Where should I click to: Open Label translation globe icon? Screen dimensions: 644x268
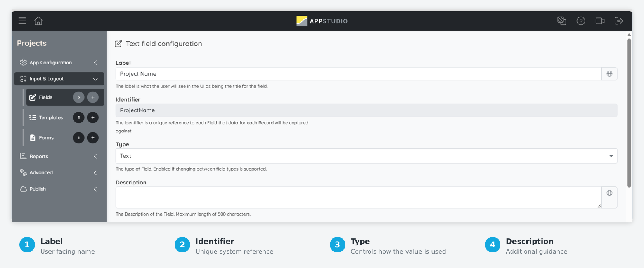609,74
